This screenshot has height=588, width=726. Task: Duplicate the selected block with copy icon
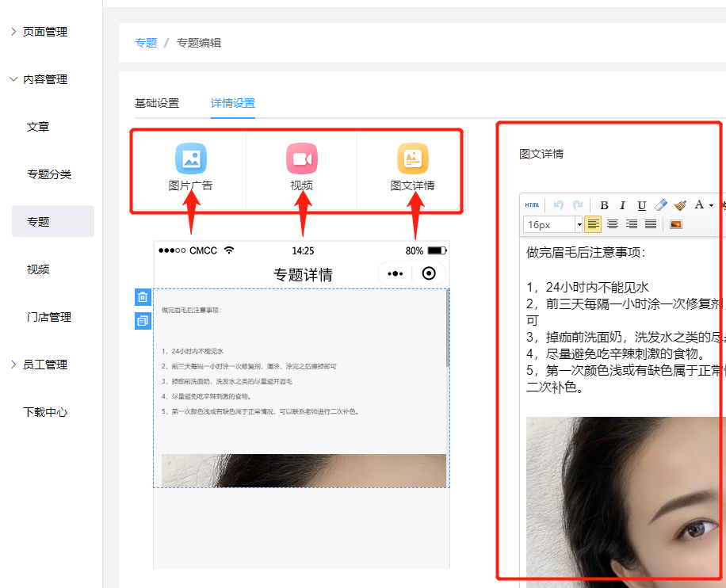143,321
